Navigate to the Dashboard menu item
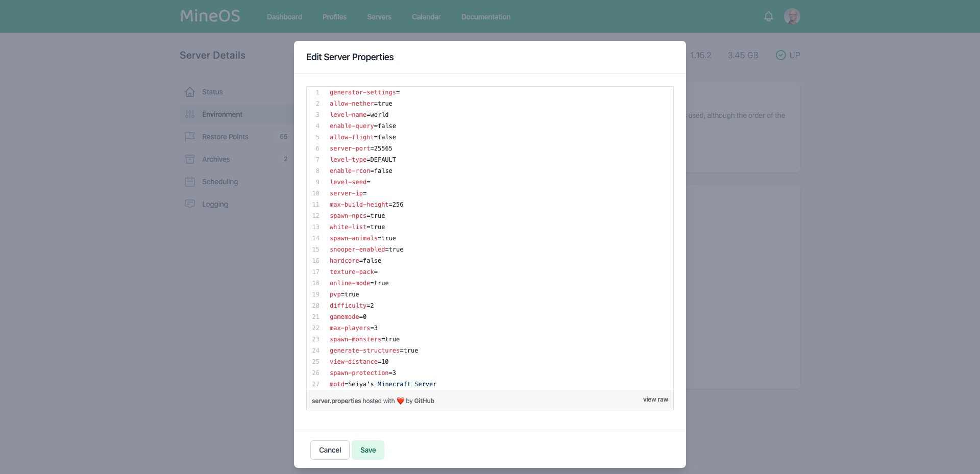980x474 pixels. (x=284, y=16)
